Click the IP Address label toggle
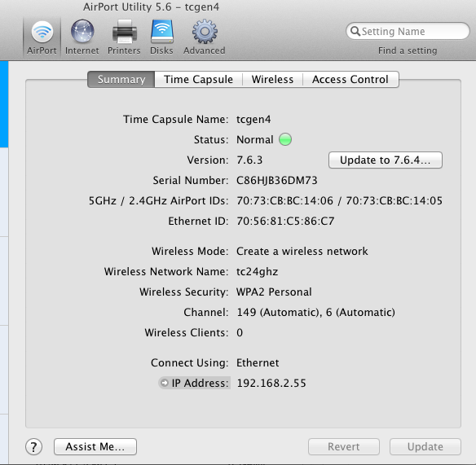Viewport: 476px width, 465px height. (194, 383)
